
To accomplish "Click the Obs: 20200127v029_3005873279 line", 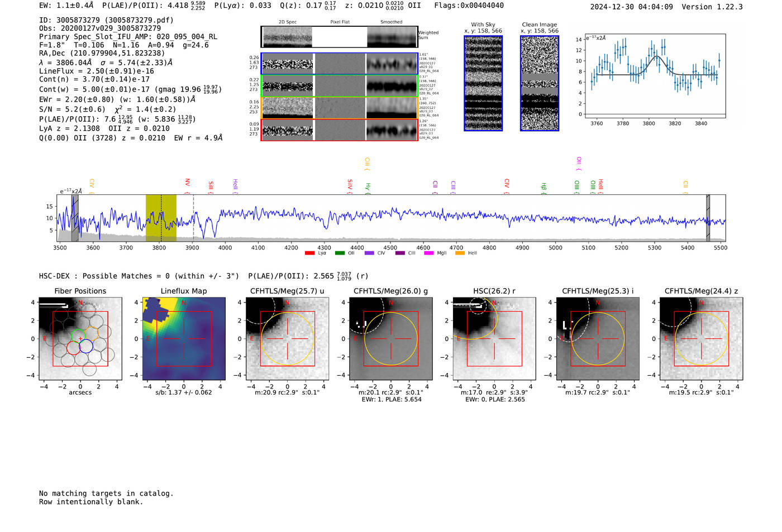I will coord(100,28).
